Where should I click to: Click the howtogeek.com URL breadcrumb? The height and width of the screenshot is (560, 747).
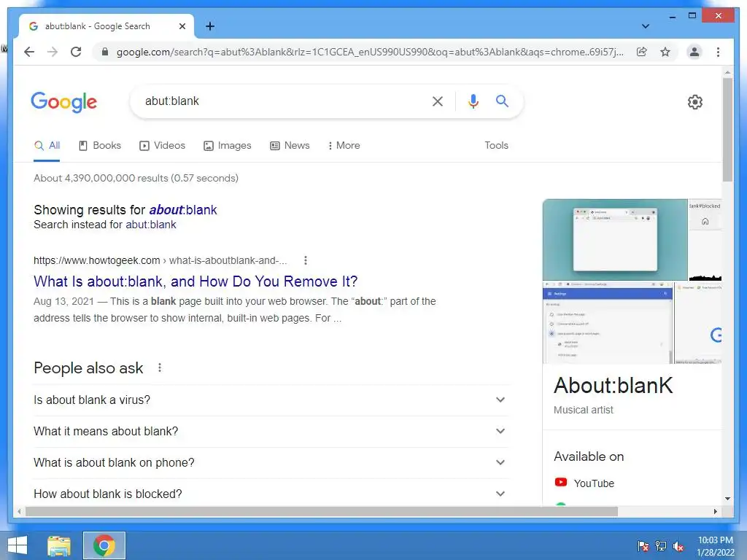[x=160, y=260]
